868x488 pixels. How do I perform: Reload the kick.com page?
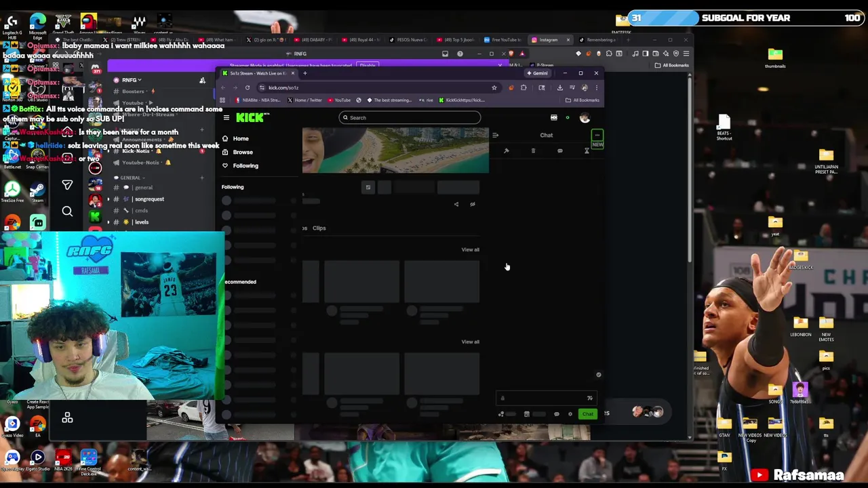click(247, 87)
